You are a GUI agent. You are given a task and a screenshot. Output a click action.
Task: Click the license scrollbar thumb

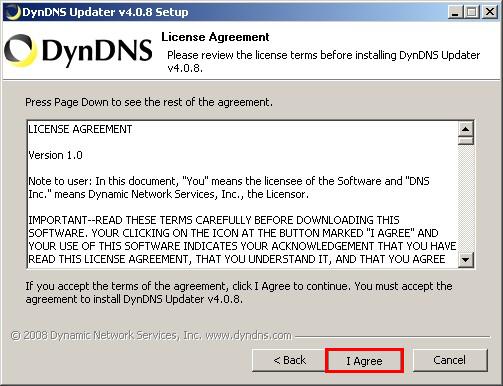[x=466, y=140]
